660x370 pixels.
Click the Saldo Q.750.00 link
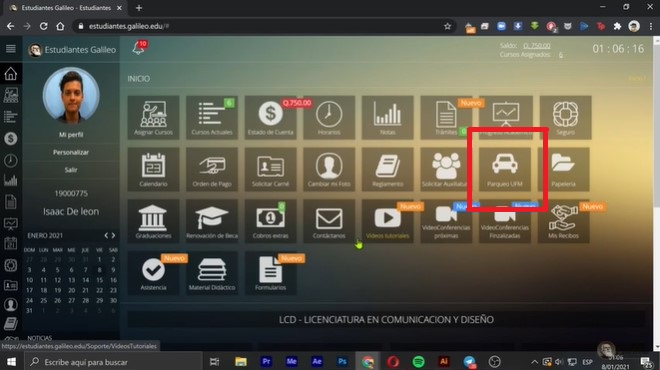point(537,45)
